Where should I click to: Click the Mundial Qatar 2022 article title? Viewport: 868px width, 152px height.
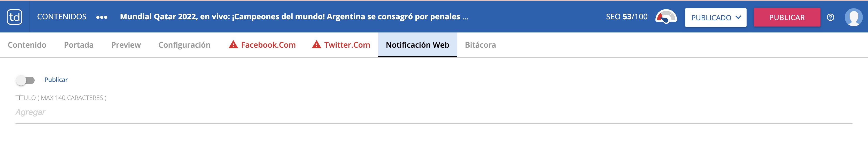click(293, 17)
